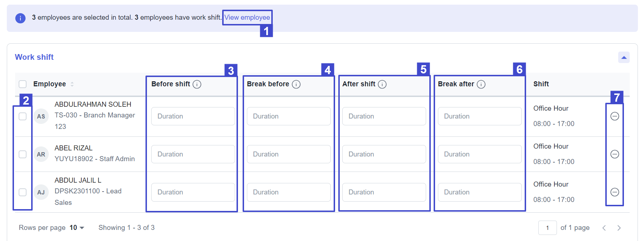This screenshot has height=241, width=644.
Task: Show info tooltip for After shift
Action: click(x=382, y=84)
